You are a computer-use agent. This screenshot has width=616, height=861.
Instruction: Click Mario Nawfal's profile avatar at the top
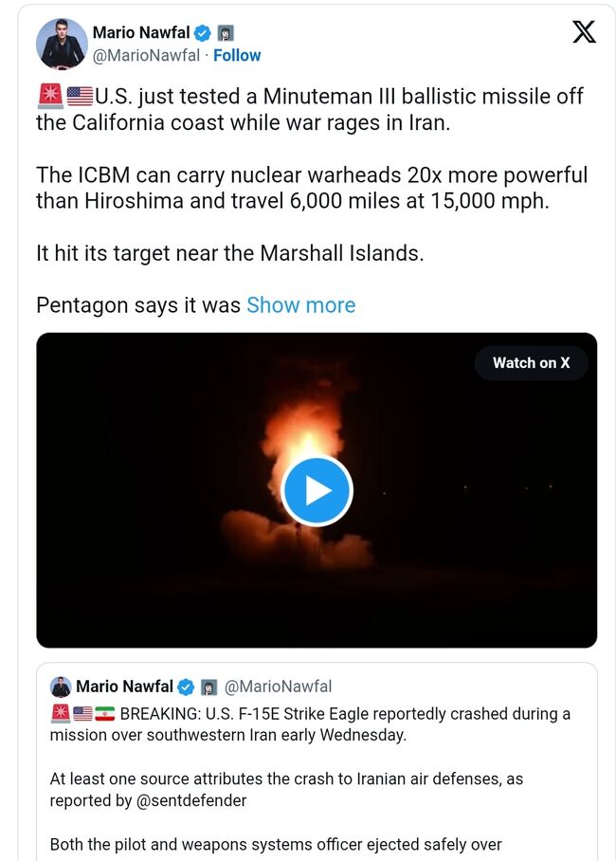tap(62, 44)
